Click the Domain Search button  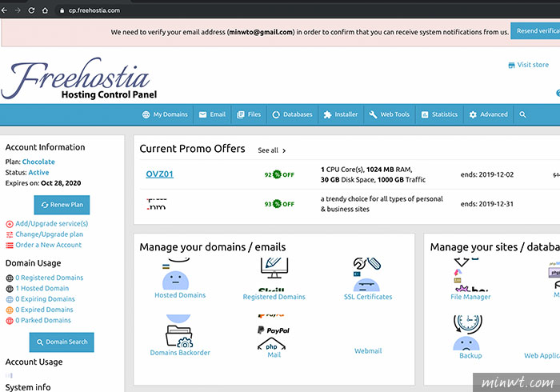pyautogui.click(x=62, y=342)
